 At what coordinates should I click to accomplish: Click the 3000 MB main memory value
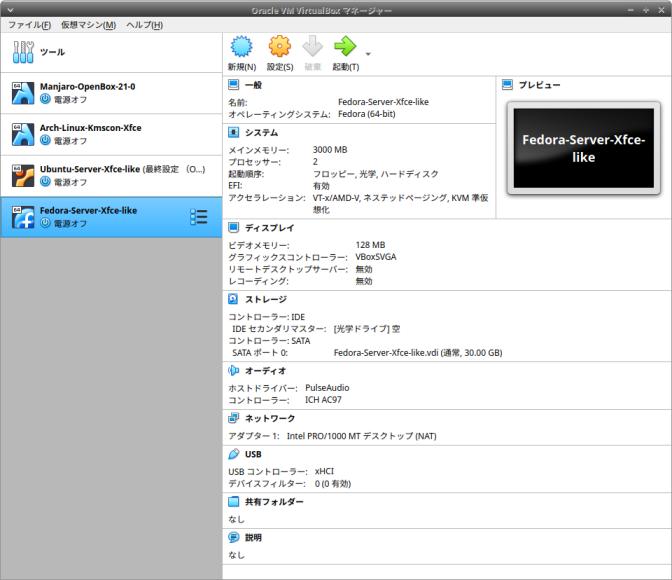[x=330, y=150]
